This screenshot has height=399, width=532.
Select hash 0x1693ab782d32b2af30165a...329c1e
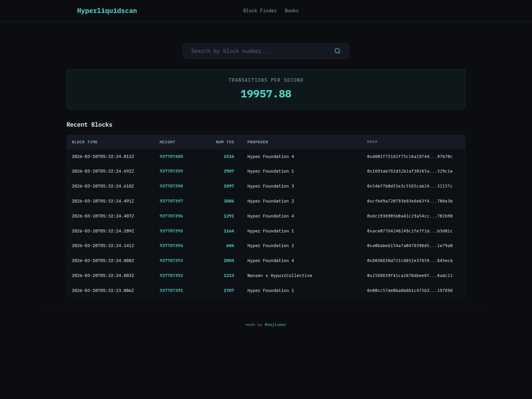[410, 171]
